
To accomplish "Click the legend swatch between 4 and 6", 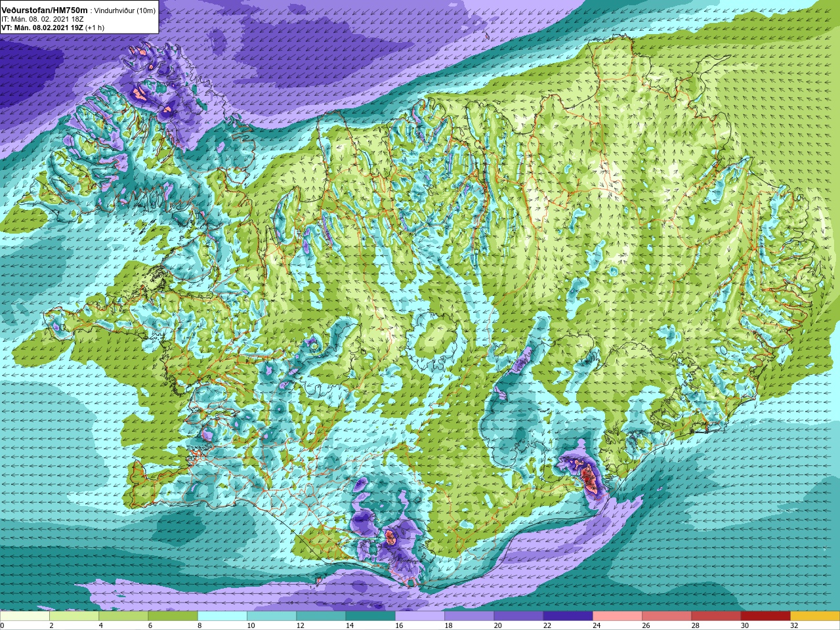I will coord(123,616).
